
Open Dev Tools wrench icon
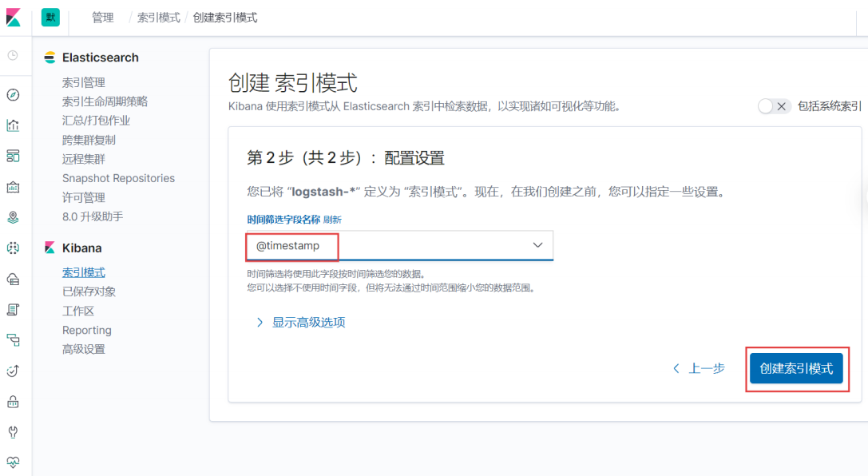[x=13, y=432]
